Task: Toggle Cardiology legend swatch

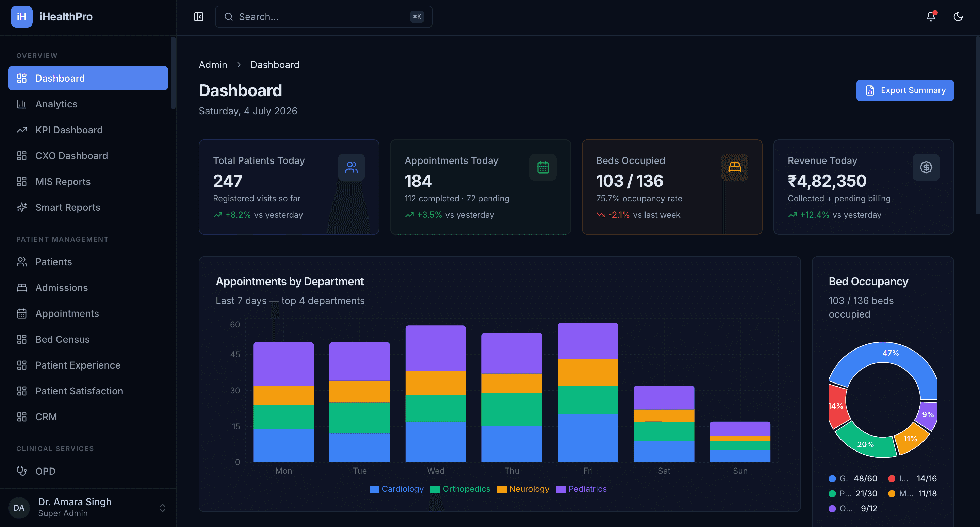Action: coord(374,489)
